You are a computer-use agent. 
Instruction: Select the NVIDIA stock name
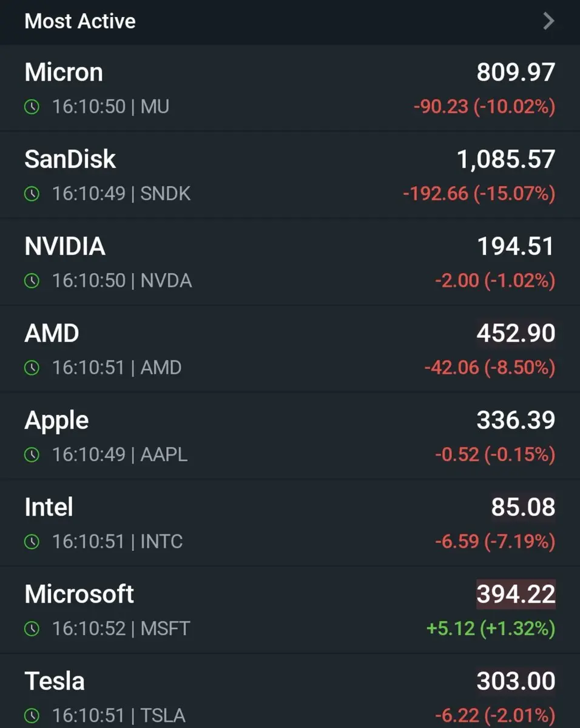click(65, 246)
